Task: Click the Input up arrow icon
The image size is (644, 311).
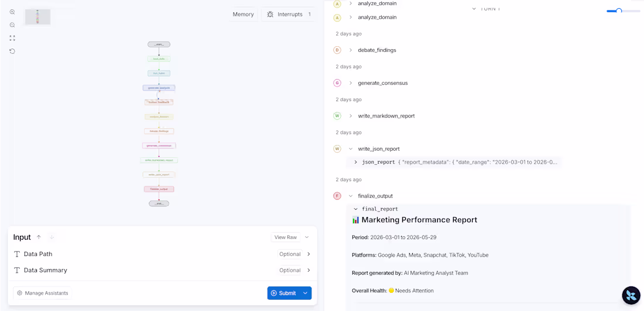Action: [x=39, y=237]
